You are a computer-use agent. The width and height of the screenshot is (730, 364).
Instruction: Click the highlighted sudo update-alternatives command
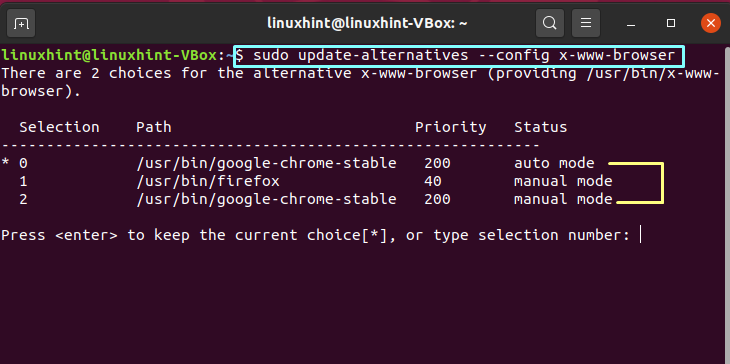coord(459,56)
